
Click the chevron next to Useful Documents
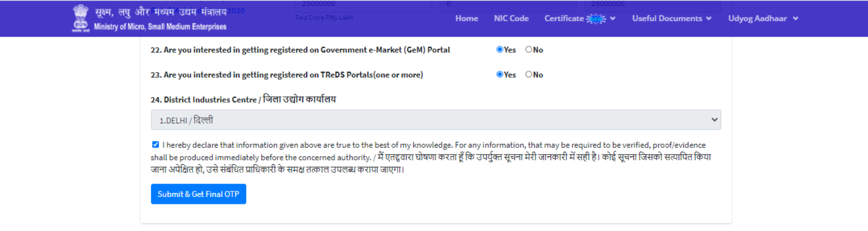coord(709,19)
